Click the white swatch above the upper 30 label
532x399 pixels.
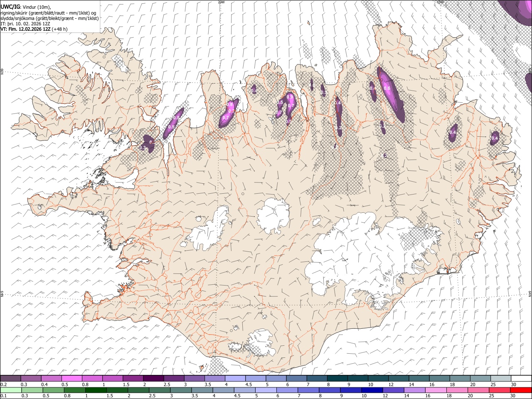pyautogui.click(x=521, y=379)
